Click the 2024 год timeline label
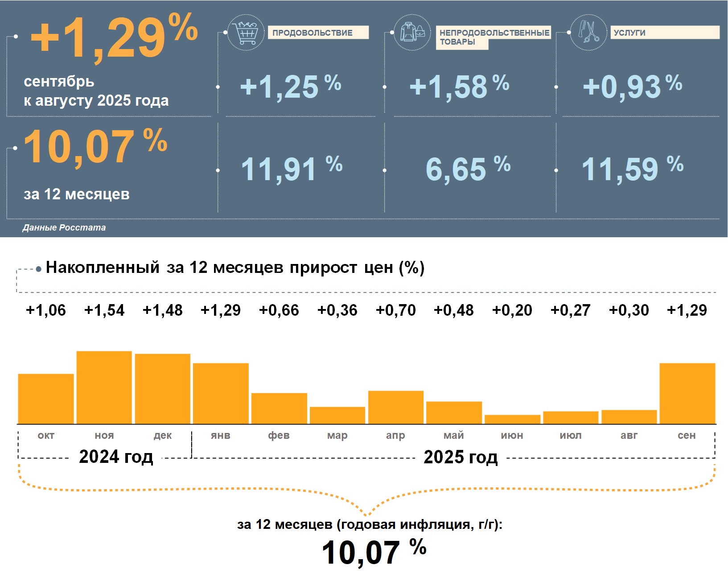Viewport: 728px width, 573px height. click(x=116, y=457)
